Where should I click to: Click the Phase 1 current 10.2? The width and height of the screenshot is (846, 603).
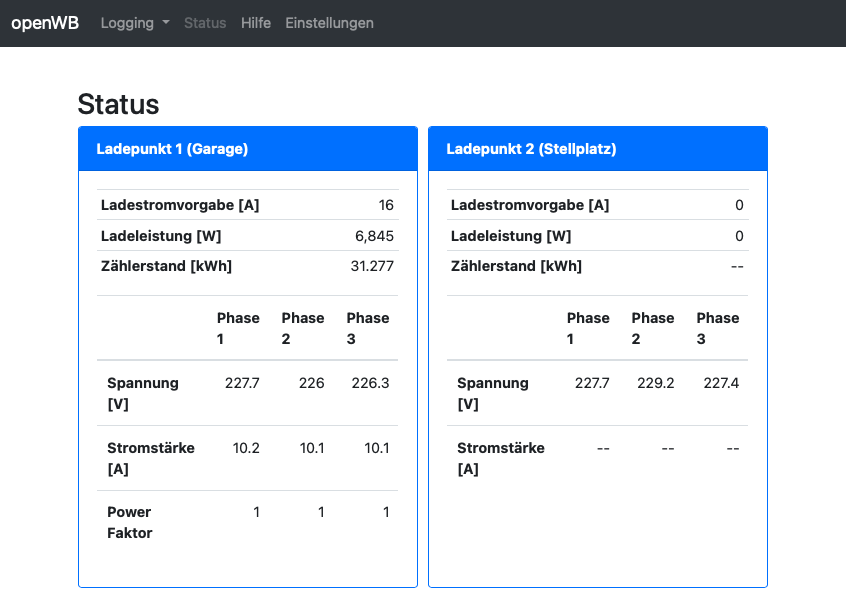coord(246,448)
